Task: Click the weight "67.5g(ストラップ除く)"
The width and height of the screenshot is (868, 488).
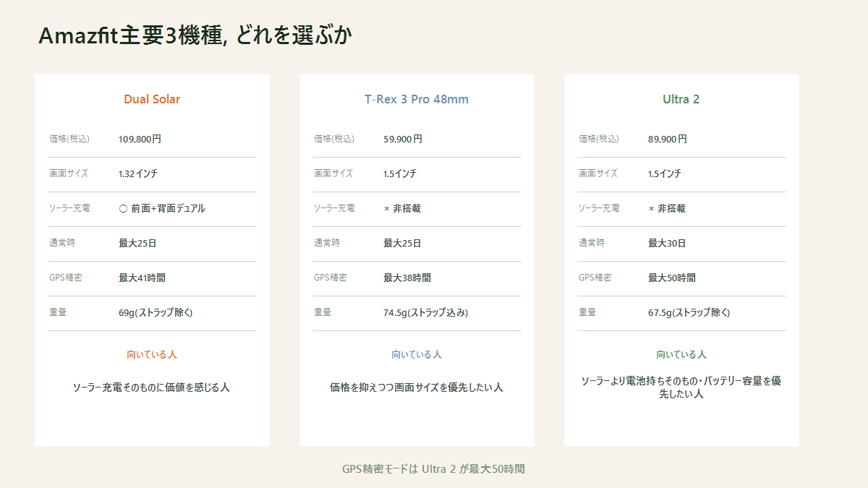Action: 689,312
